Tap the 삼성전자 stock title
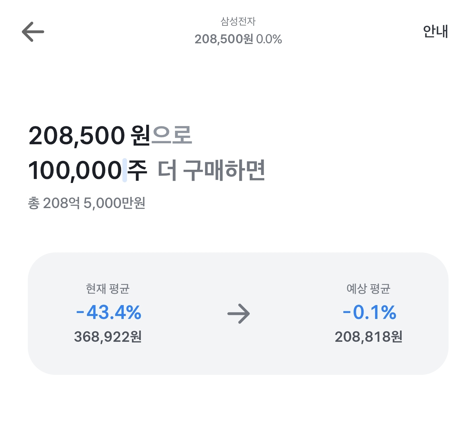The image size is (476, 448). tap(238, 22)
